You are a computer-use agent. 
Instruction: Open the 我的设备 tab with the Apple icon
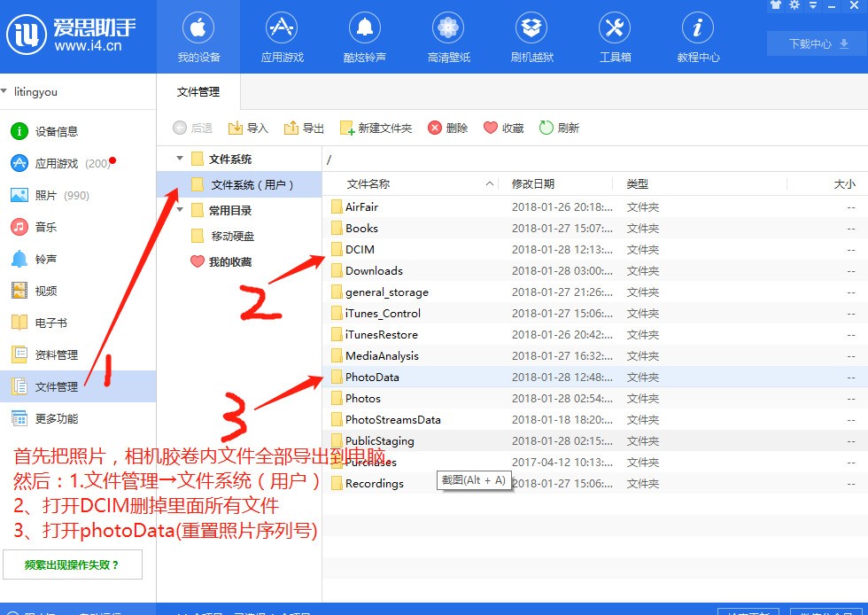(x=198, y=37)
